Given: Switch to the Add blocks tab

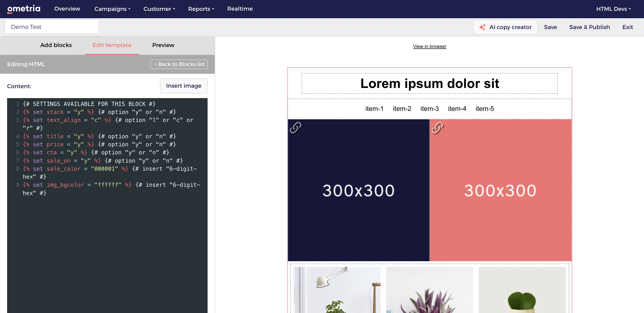Looking at the screenshot, I should [56, 45].
